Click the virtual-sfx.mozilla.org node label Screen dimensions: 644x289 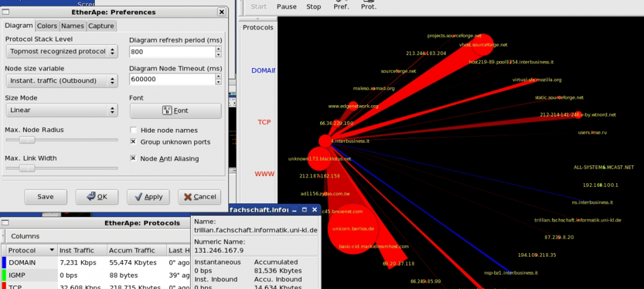(x=537, y=80)
